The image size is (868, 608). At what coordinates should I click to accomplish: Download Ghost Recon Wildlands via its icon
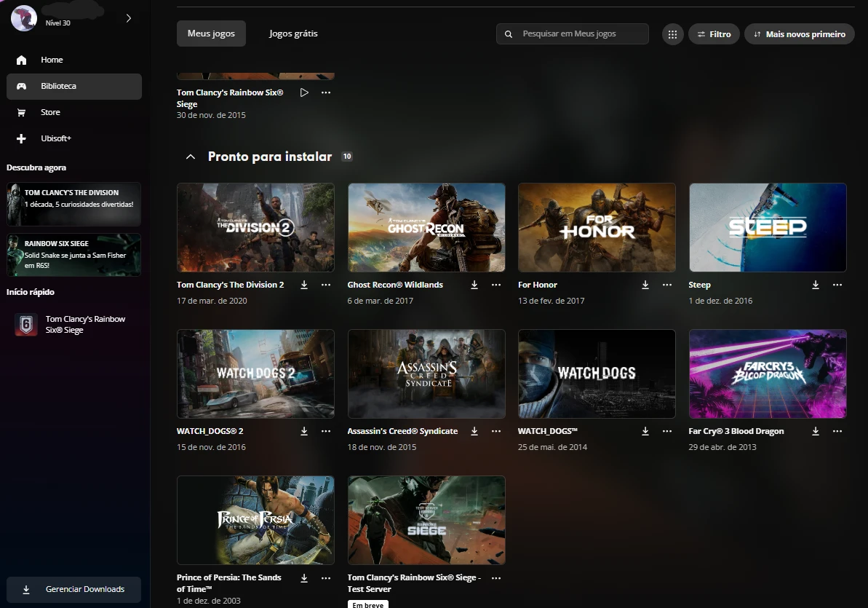coord(474,285)
